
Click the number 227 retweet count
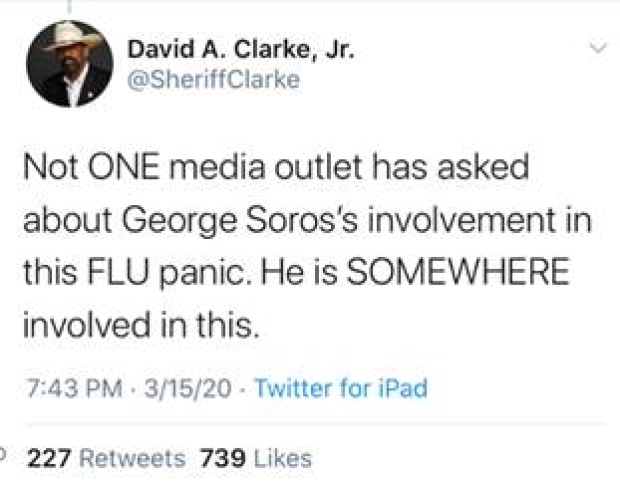coord(49,459)
